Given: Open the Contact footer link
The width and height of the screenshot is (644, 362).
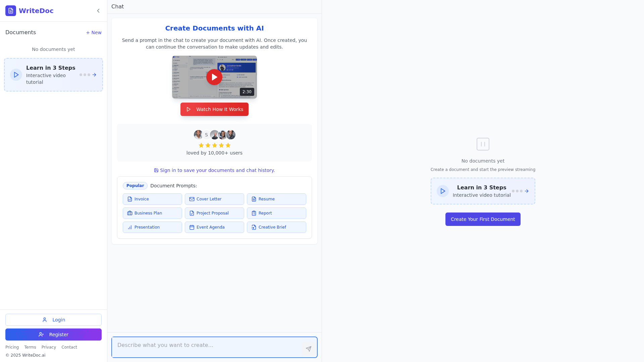Looking at the screenshot, I should tap(69, 347).
